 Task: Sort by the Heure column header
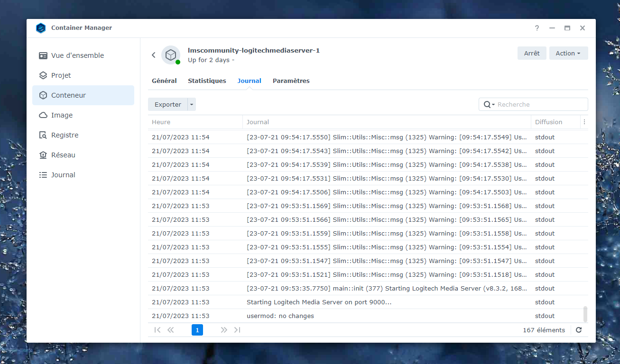(x=195, y=122)
